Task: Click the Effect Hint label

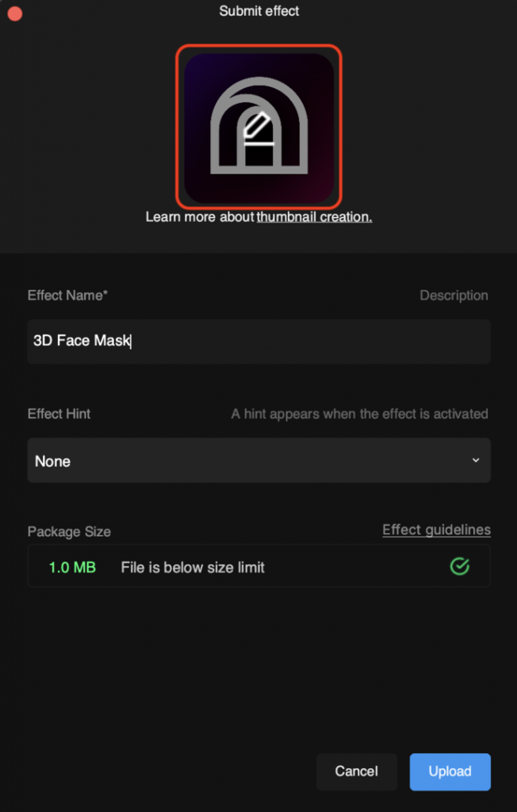Action: click(x=59, y=414)
